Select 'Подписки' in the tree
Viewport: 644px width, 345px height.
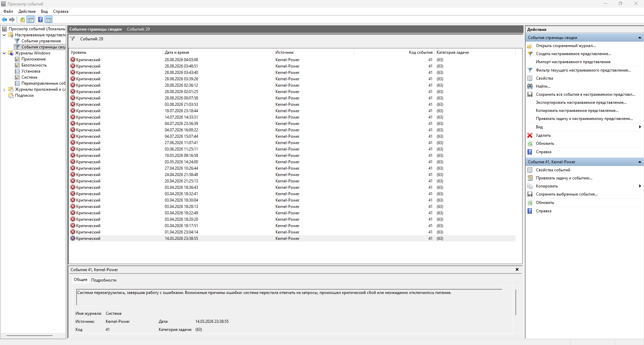tap(24, 95)
